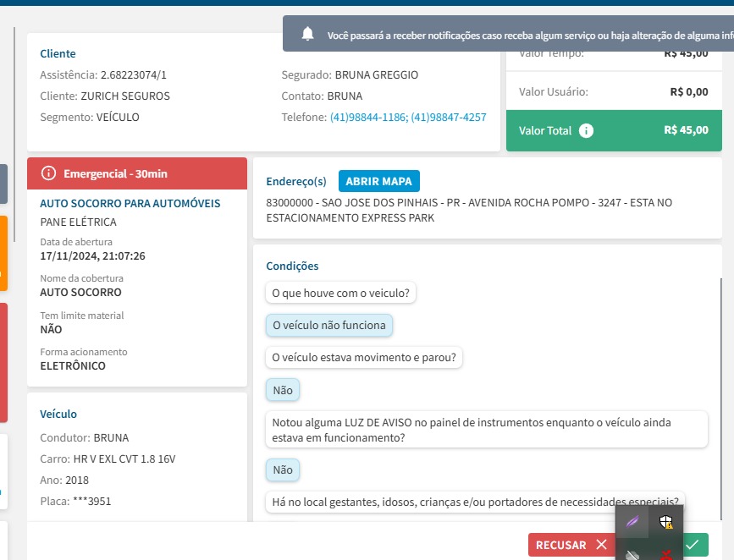Image resolution: width=734 pixels, height=560 pixels.
Task: Click the Condições heading
Action: point(293,266)
